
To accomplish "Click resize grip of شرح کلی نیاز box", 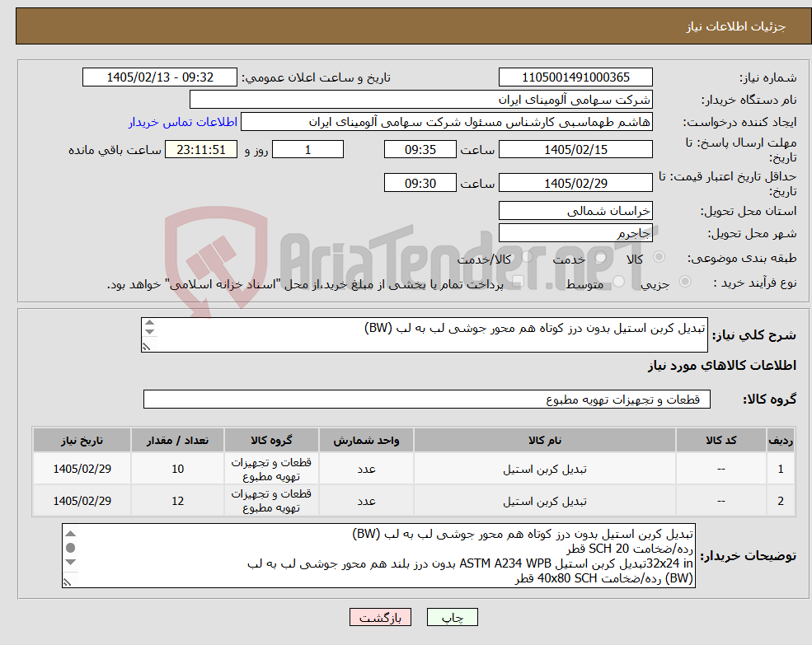I will point(147,347).
